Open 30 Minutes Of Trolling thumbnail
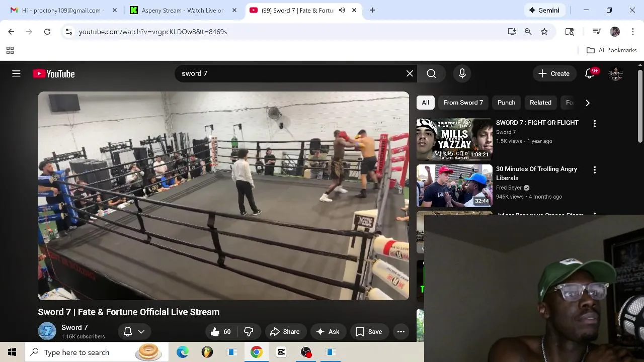This screenshot has width=644, height=362. pyautogui.click(x=454, y=186)
